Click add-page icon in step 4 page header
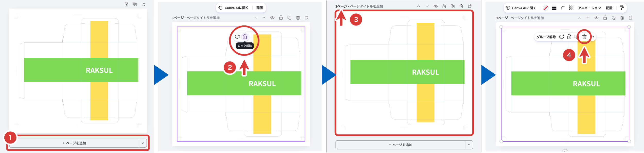Image resolution: width=644 pixels, height=153 pixels. tap(631, 18)
